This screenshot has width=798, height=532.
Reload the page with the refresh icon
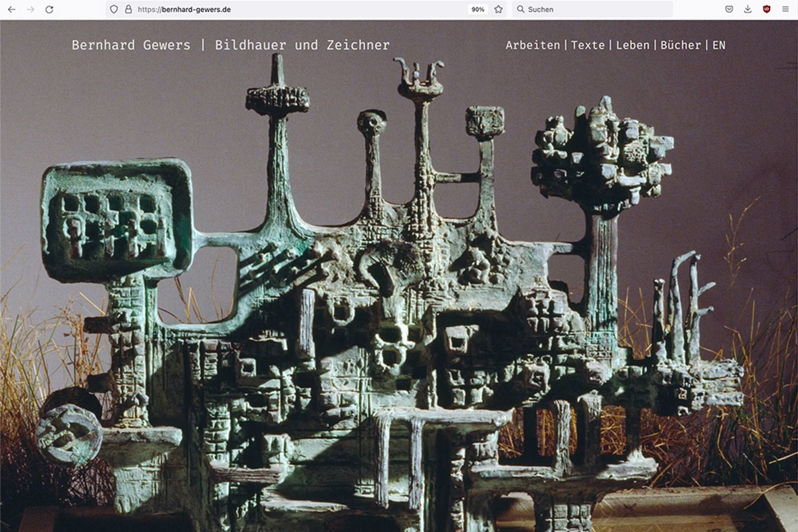click(49, 9)
